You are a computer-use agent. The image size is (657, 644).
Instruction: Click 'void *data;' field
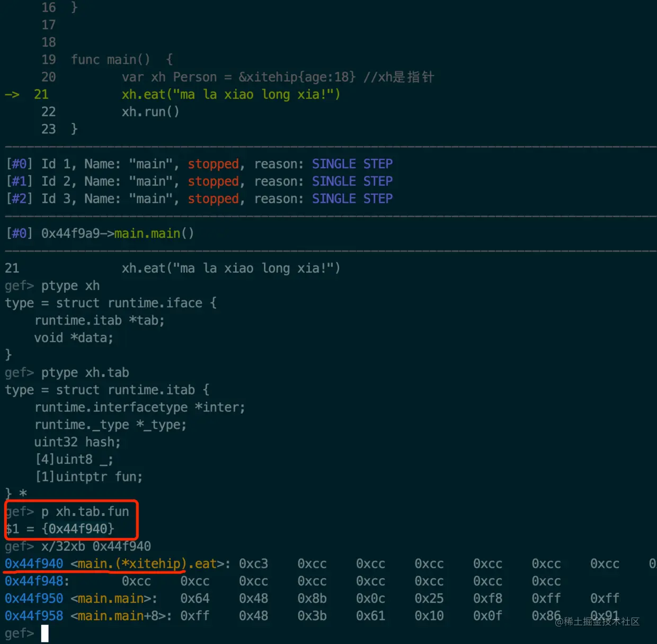click(74, 338)
